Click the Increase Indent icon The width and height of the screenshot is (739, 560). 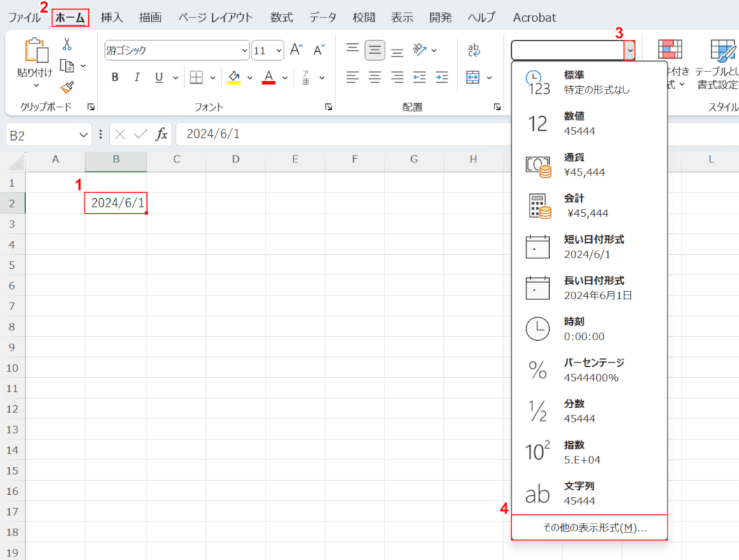tap(441, 77)
